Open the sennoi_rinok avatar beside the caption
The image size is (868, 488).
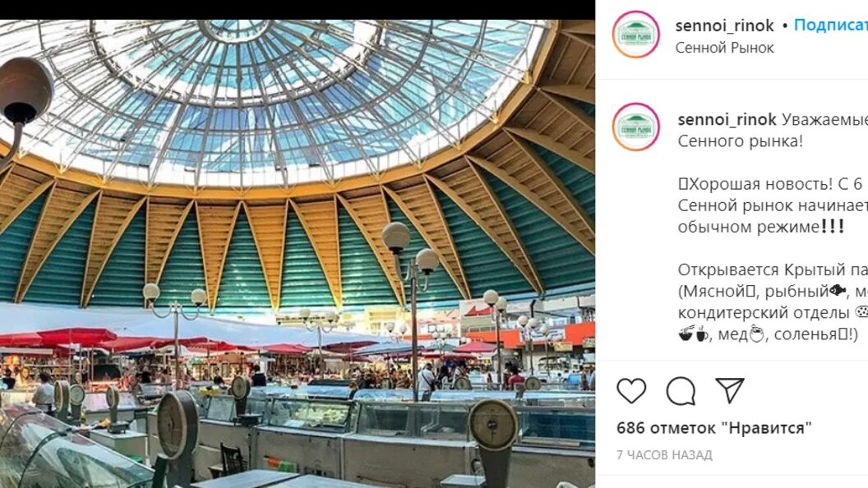coord(636,127)
